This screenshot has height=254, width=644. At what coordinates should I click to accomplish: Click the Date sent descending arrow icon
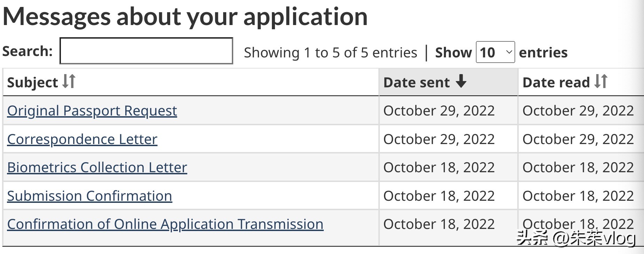click(x=461, y=81)
